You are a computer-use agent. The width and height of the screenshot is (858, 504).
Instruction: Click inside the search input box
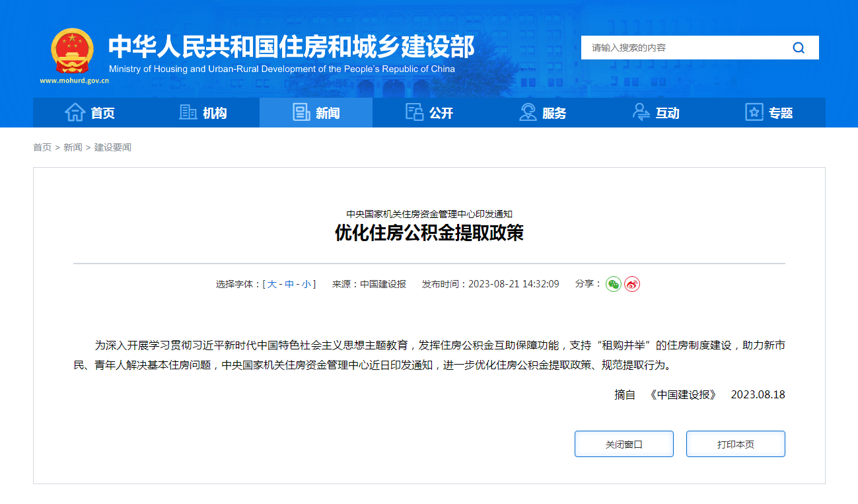click(680, 48)
